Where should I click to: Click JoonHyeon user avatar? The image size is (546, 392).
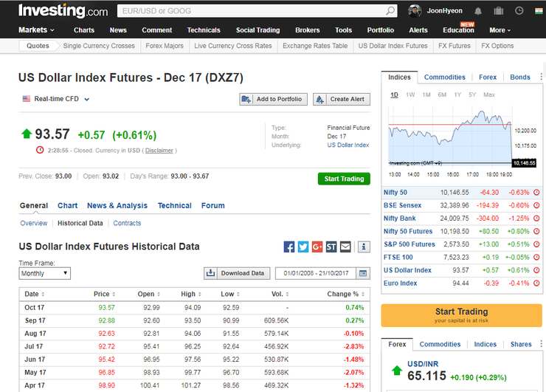coord(415,11)
